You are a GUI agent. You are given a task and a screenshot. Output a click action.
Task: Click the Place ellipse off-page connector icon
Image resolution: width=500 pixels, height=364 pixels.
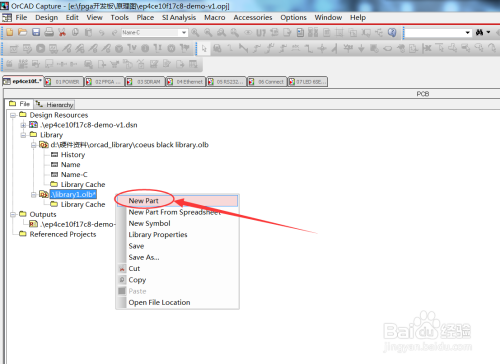point(387,49)
